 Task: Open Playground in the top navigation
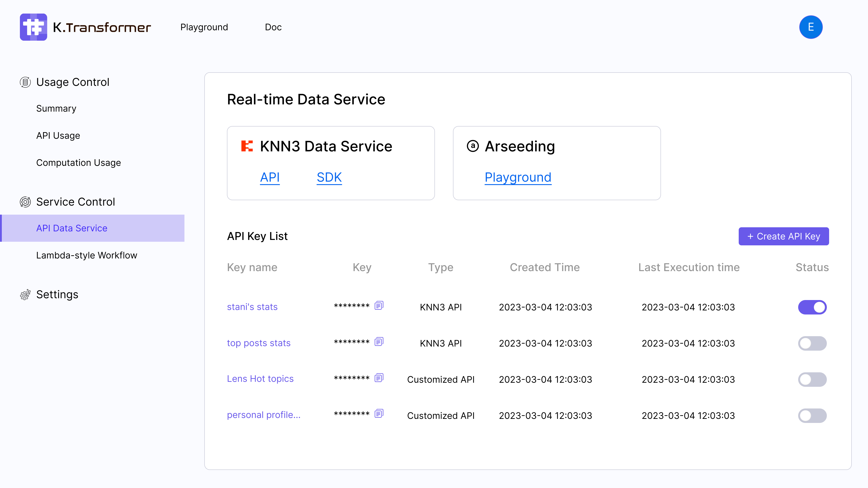tap(204, 27)
